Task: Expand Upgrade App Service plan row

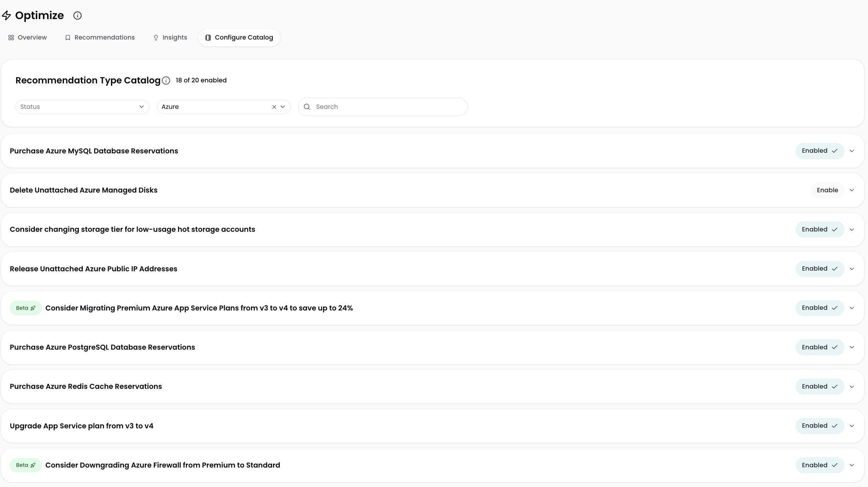Action: pyautogui.click(x=852, y=426)
